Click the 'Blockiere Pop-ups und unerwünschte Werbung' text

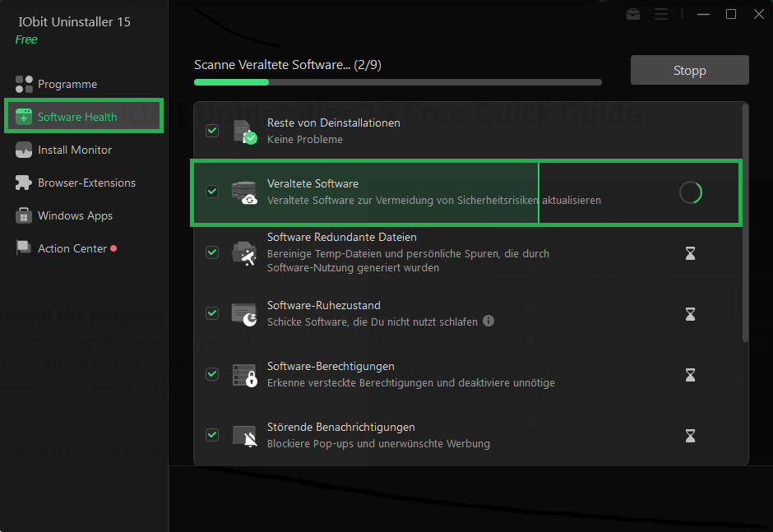(378, 444)
